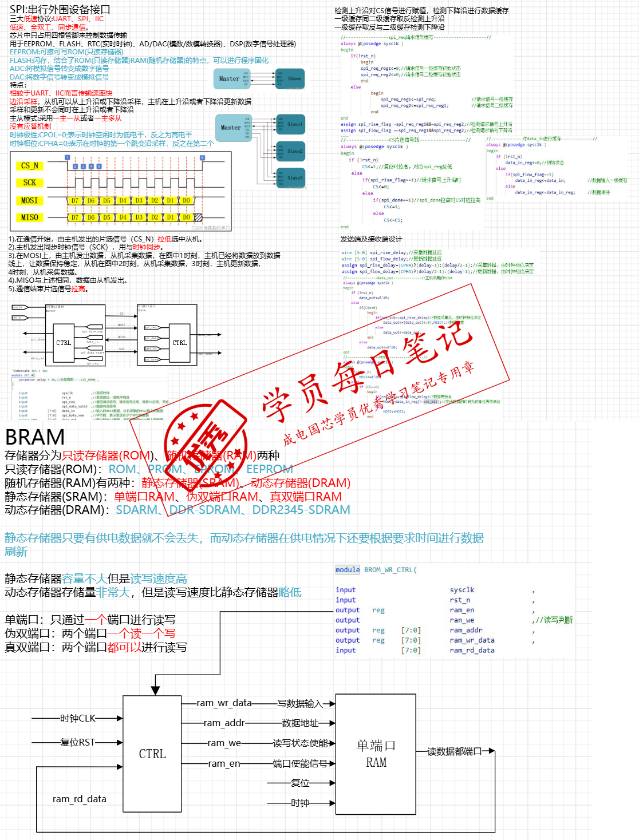This screenshot has height=840, width=639.
Task: Click the SPI:串行外围设备接口 title text
Action: coord(60,9)
